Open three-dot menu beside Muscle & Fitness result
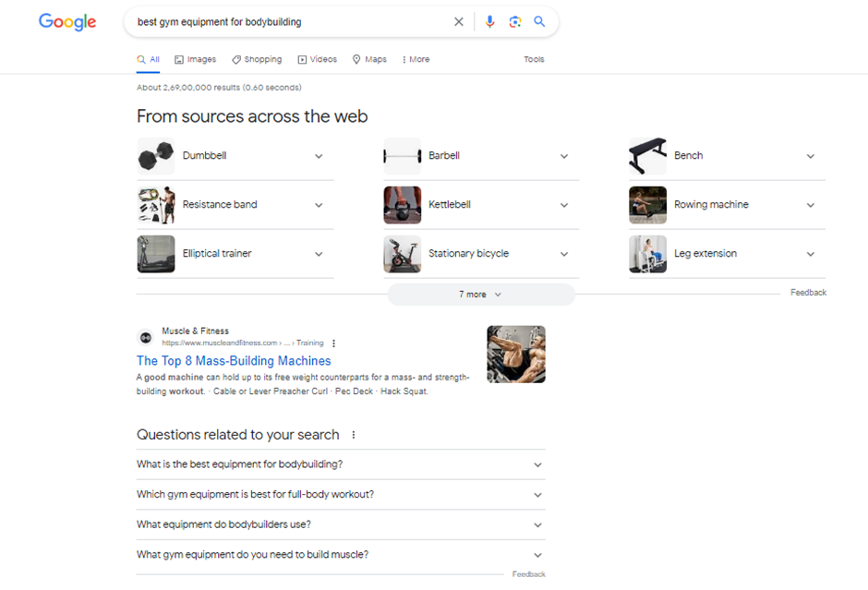 [x=334, y=343]
